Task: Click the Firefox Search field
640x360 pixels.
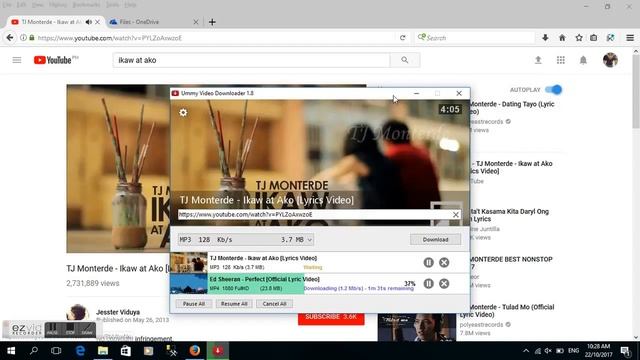Action: pyautogui.click(x=476, y=38)
